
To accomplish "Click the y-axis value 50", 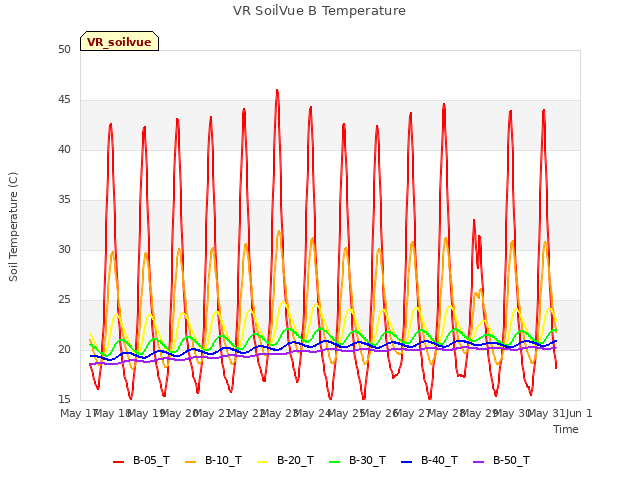I will (x=64, y=50).
